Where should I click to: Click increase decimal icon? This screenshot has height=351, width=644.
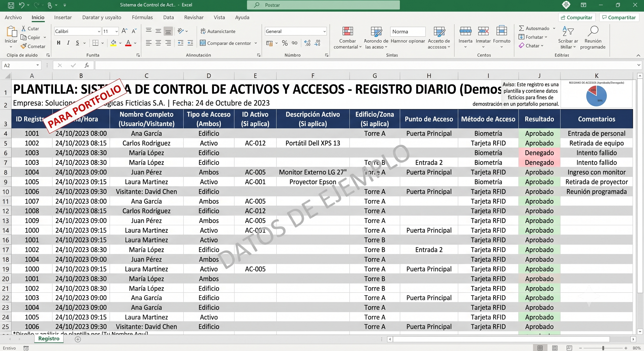tap(307, 43)
